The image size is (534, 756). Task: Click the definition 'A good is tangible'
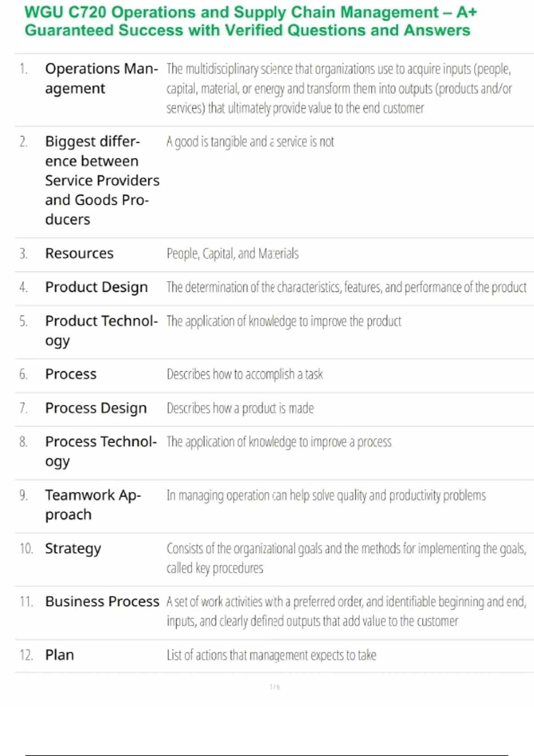[250, 142]
